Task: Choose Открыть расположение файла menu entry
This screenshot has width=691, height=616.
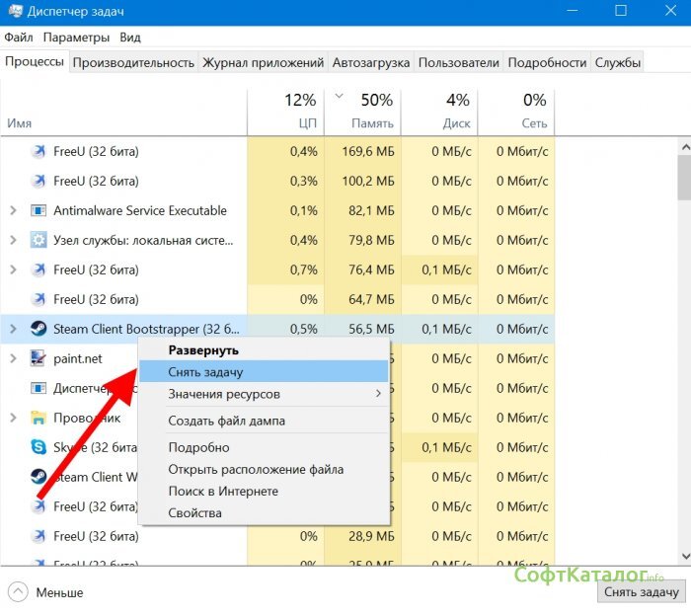Action: [x=264, y=469]
